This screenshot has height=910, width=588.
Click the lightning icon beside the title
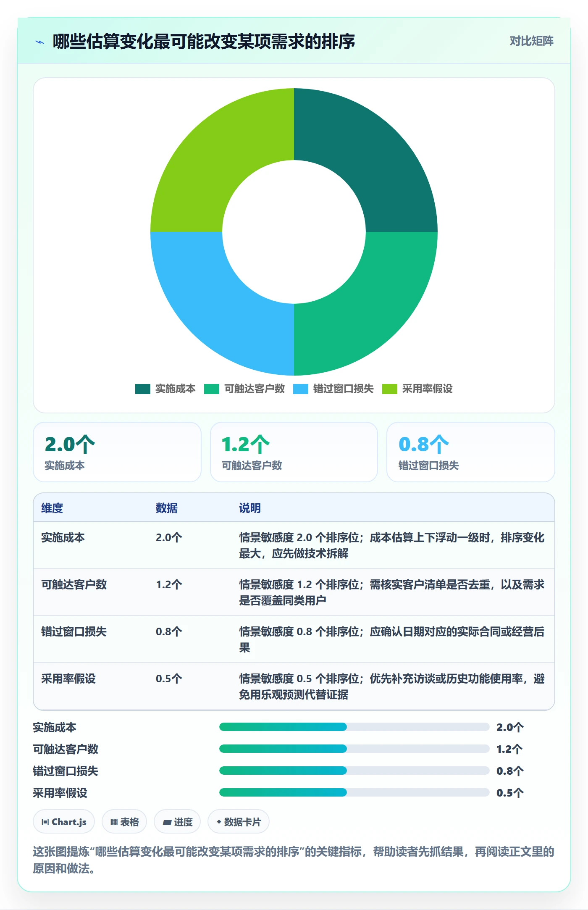tap(40, 42)
